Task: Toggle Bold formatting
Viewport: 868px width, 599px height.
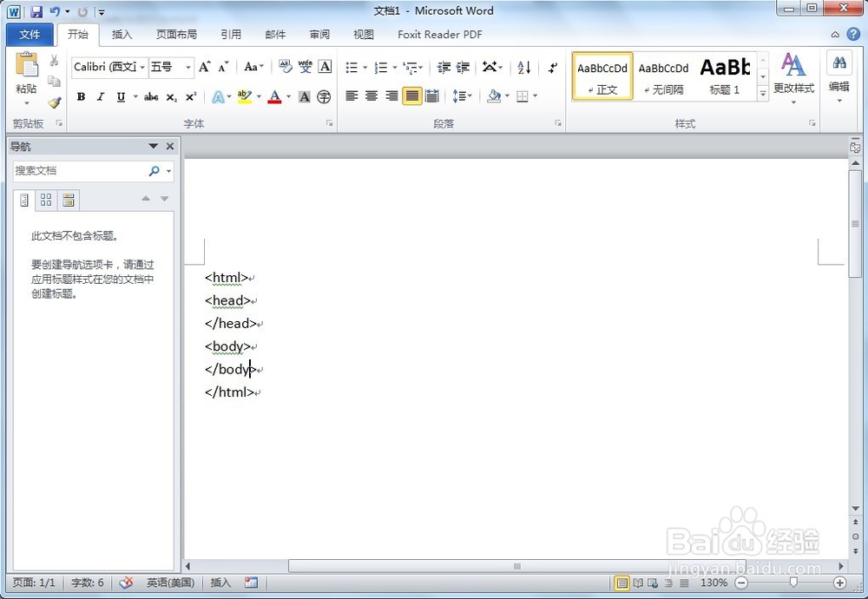Action: click(x=81, y=97)
